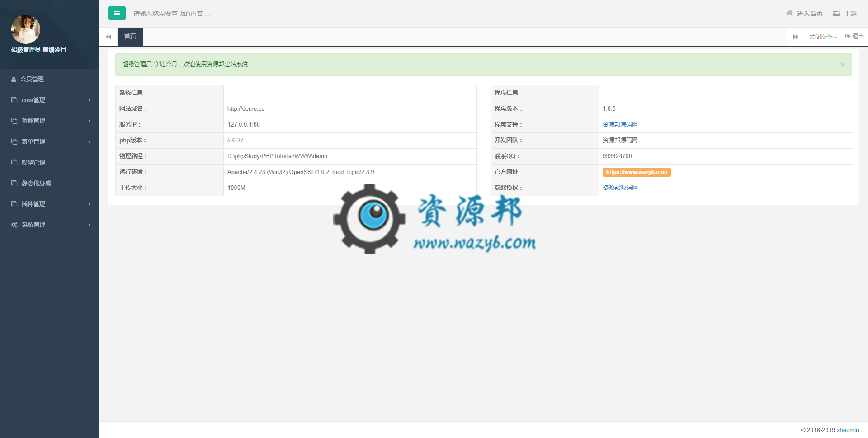The height and width of the screenshot is (438, 868).
Task: Open 功能管理 menu label
Action: click(x=33, y=121)
